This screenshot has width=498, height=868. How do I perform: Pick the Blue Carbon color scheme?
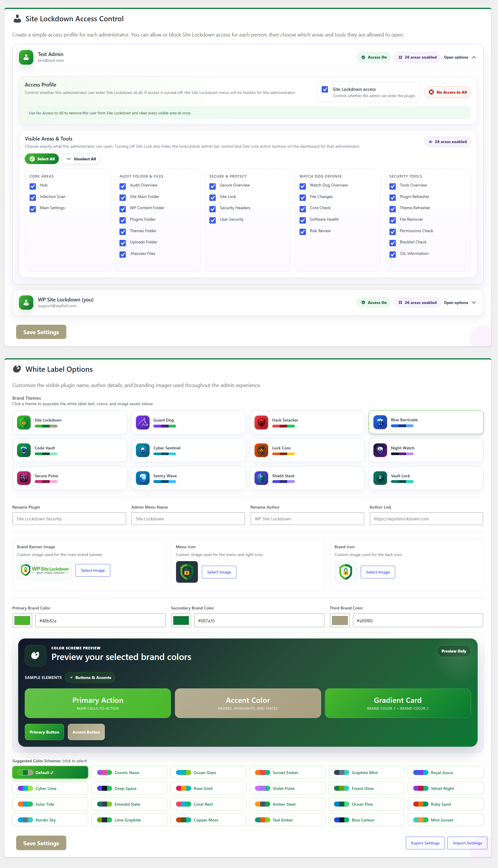[x=366, y=820]
